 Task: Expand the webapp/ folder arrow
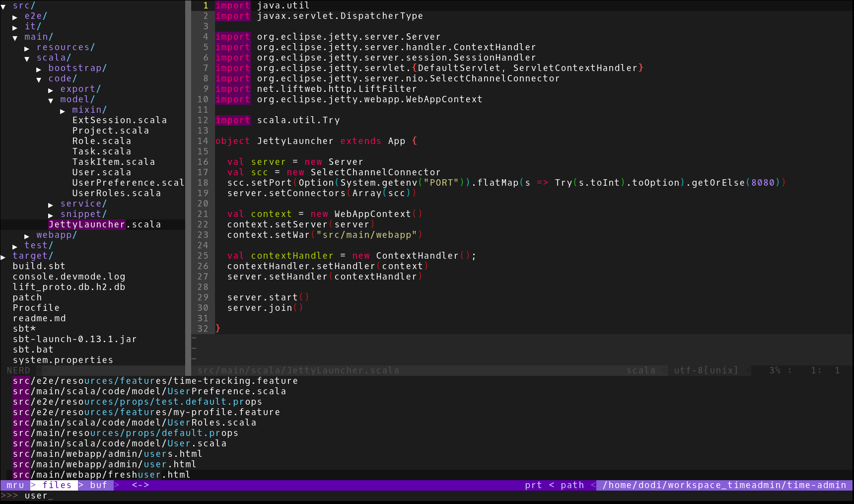[27, 236]
